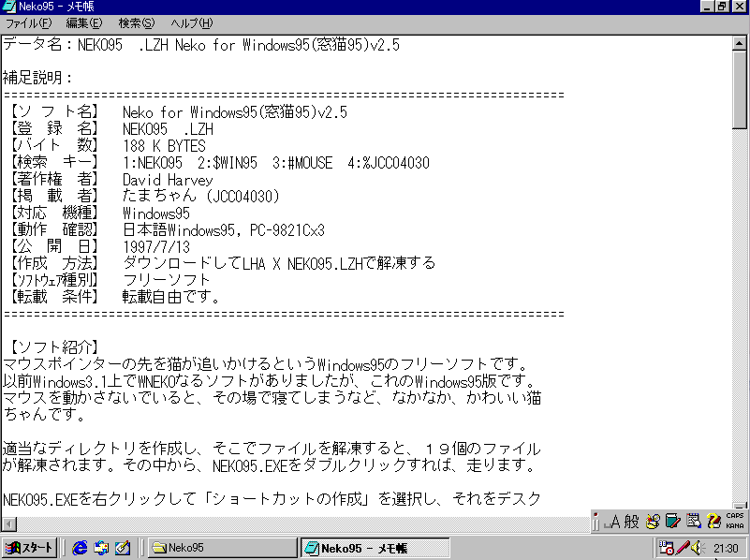Click the label '【検索 キー】'
The height and width of the screenshot is (560, 750).
(x=54, y=163)
